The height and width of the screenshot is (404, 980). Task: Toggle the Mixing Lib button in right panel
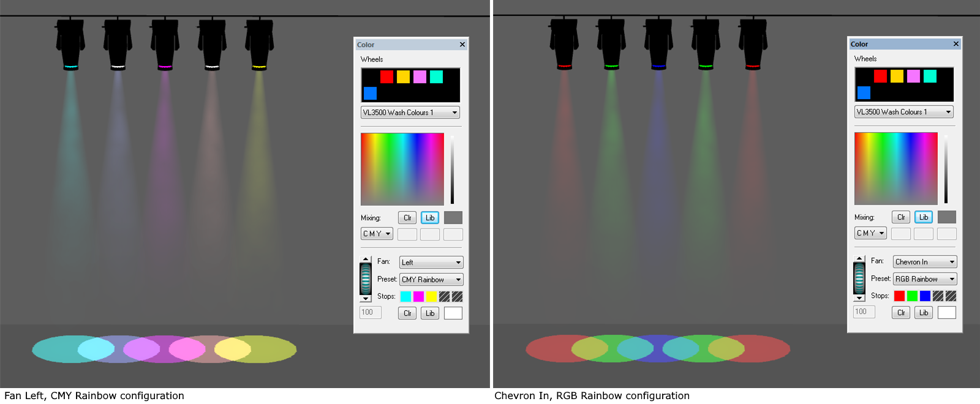[924, 217]
